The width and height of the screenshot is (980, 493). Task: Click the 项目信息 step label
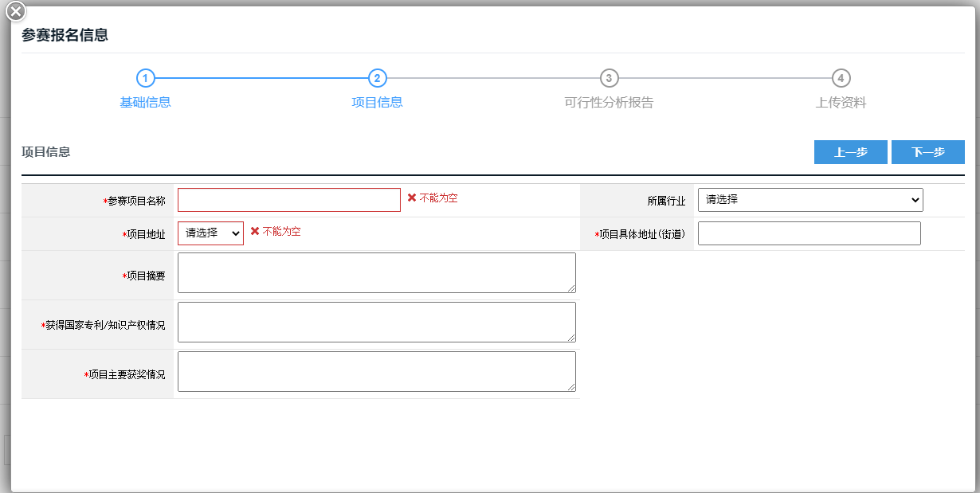point(377,103)
